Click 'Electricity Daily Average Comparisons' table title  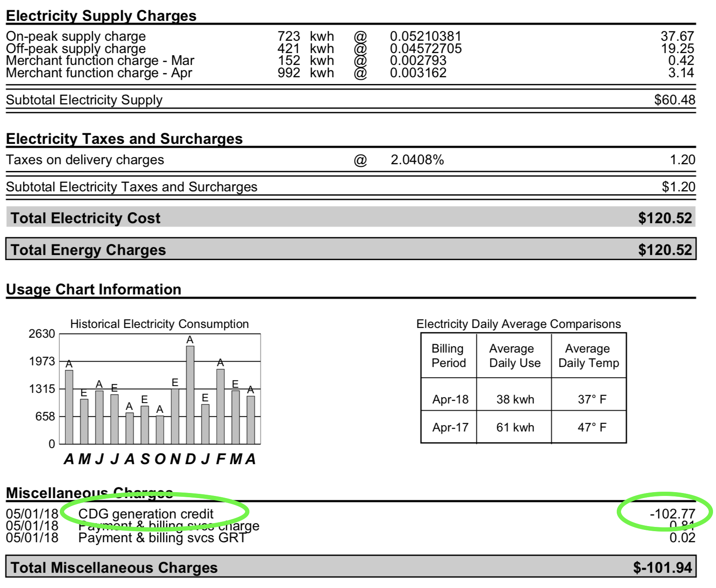click(x=519, y=324)
